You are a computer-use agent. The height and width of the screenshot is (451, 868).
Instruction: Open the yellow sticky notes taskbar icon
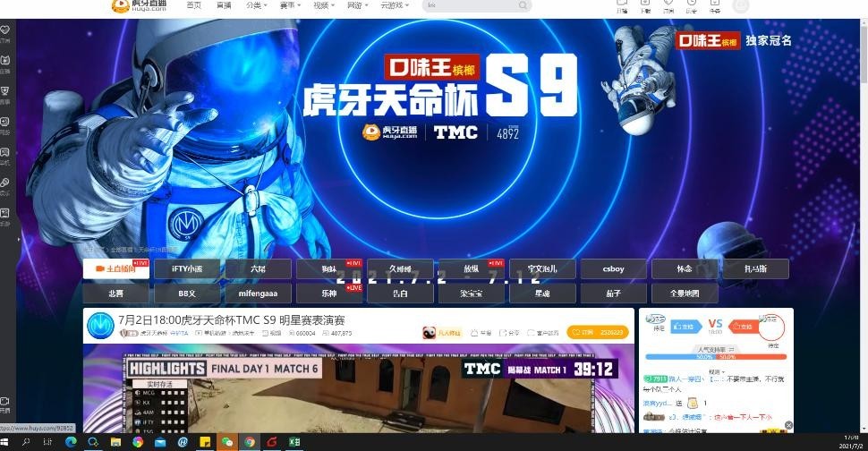point(205,442)
